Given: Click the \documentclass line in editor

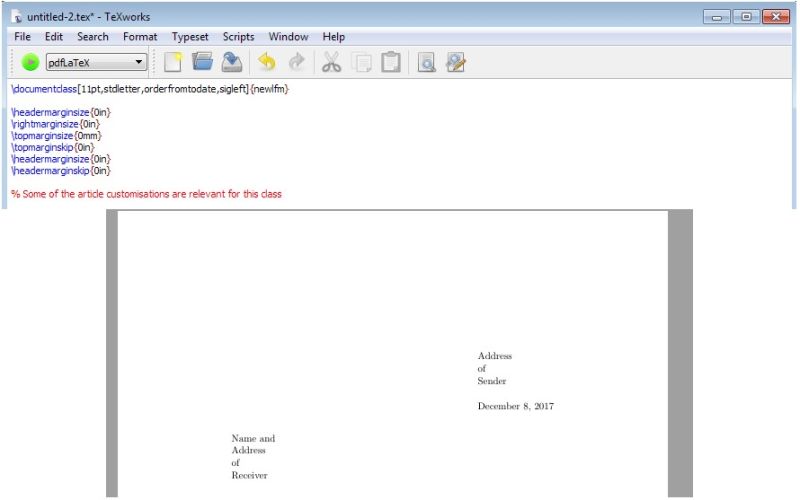Looking at the screenshot, I should (x=150, y=89).
